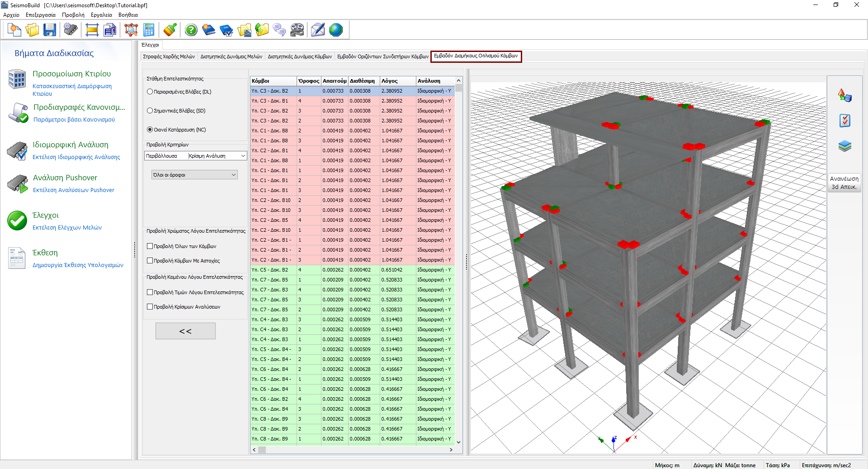Click the layers icon beside 3D view
Screen dimensions: 868x469
click(x=844, y=146)
